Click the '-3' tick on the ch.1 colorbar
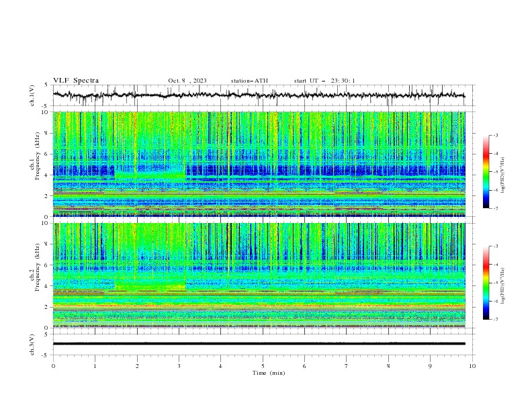The height and width of the screenshot is (411, 532). tap(495, 135)
